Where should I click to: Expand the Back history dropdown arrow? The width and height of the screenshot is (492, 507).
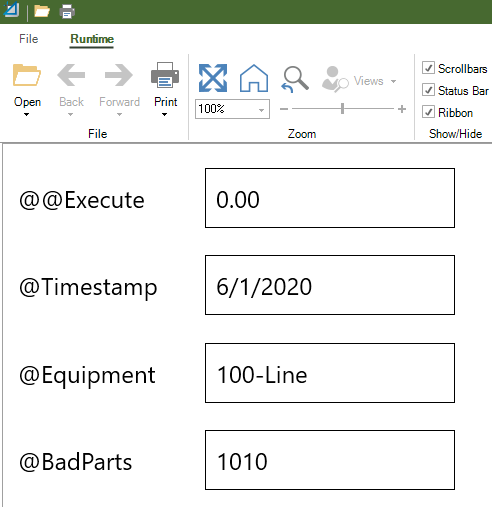[x=70, y=115]
